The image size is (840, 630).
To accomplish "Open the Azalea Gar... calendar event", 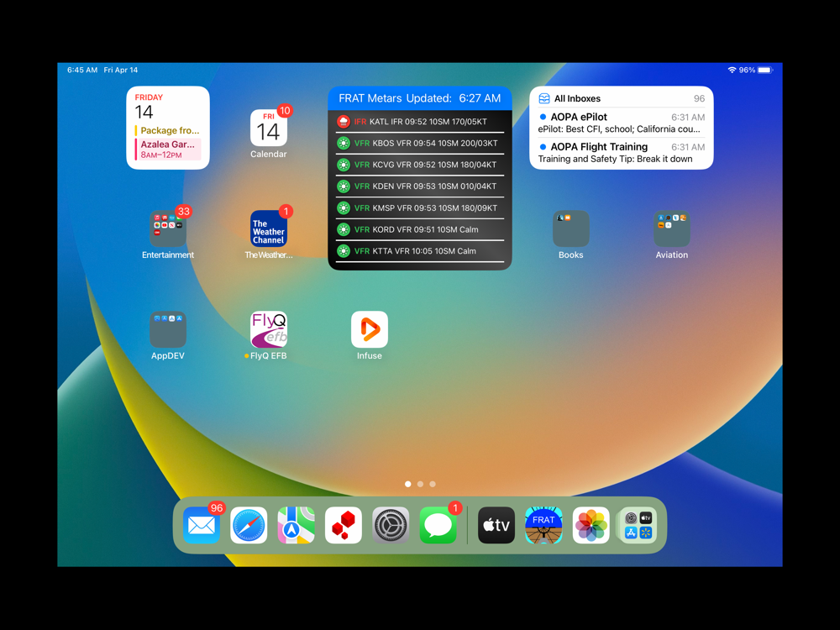I will click(168, 149).
